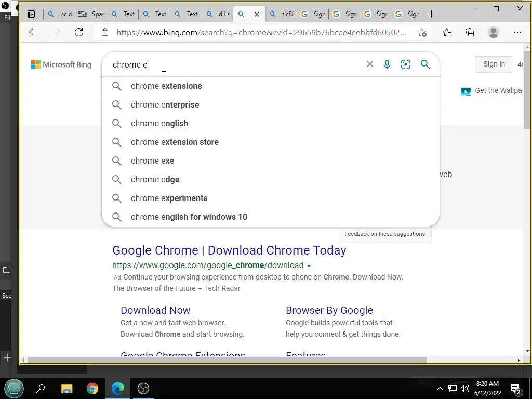Switch to the 'Spac' tab

(91, 14)
